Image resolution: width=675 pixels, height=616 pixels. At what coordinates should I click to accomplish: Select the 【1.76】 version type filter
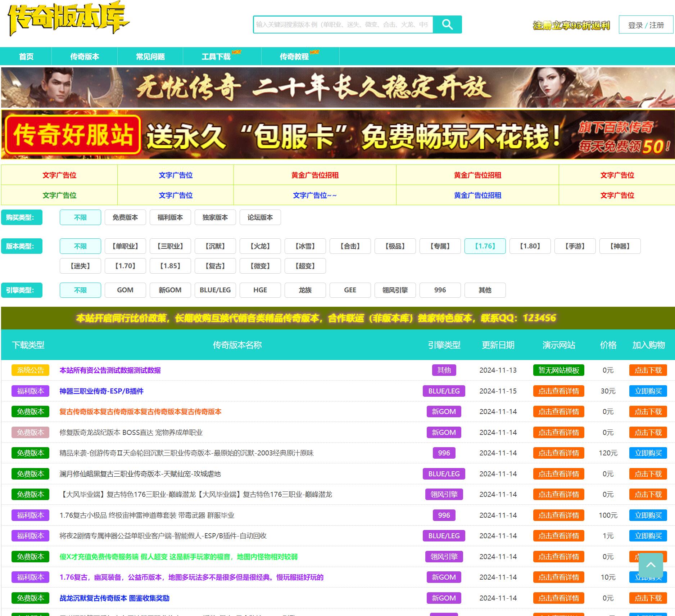point(485,246)
